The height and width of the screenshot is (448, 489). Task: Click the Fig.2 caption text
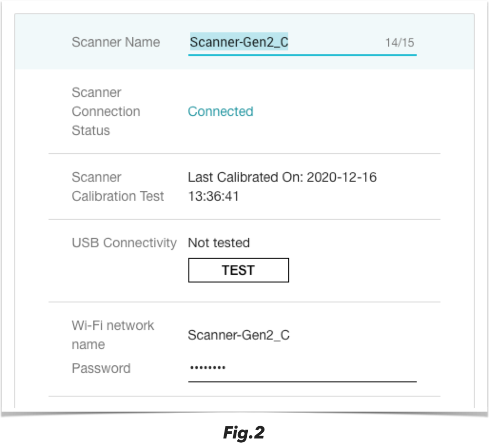(x=244, y=433)
